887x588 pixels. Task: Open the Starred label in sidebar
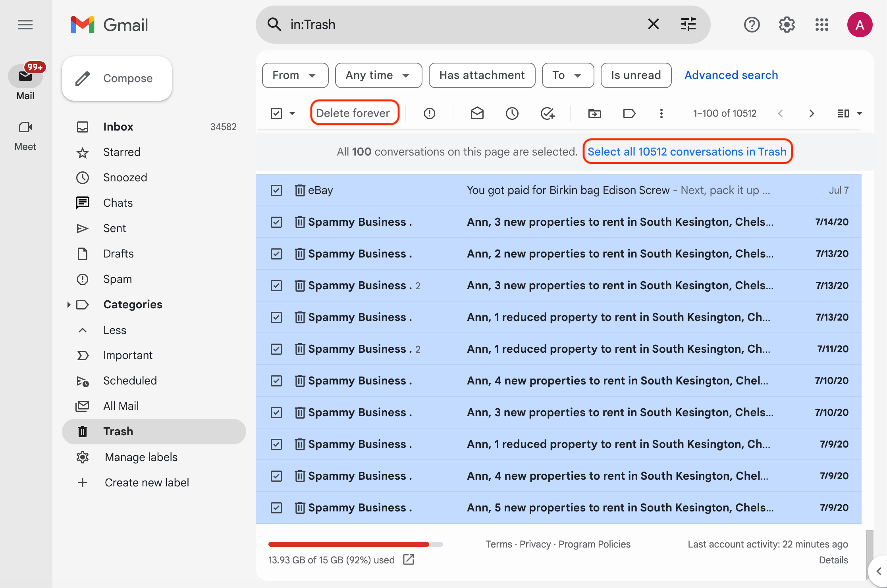122,152
